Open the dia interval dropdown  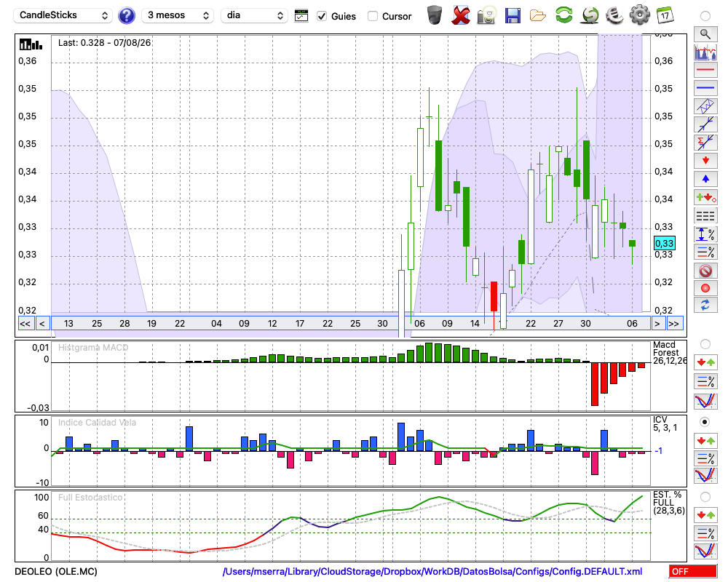(254, 15)
